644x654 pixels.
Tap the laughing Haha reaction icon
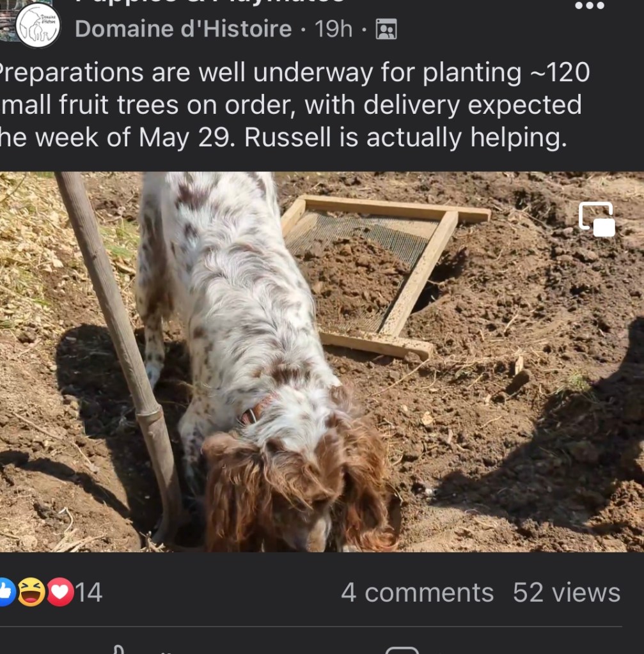[31, 593]
